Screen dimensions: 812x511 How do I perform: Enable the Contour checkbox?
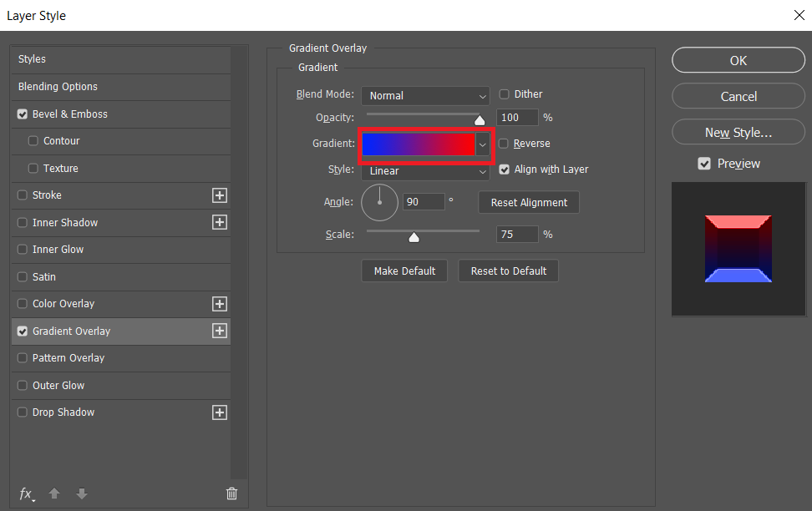[x=33, y=141]
